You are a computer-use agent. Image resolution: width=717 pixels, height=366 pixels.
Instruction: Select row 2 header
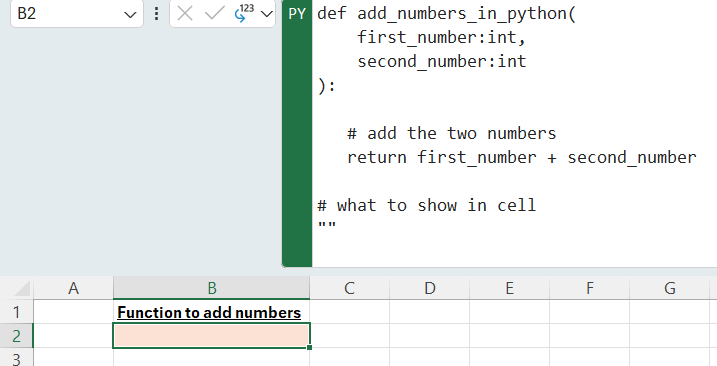coord(16,336)
